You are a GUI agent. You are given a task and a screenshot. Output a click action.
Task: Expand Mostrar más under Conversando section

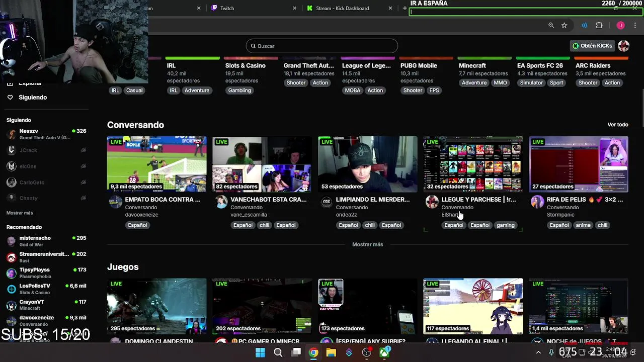[x=368, y=244]
